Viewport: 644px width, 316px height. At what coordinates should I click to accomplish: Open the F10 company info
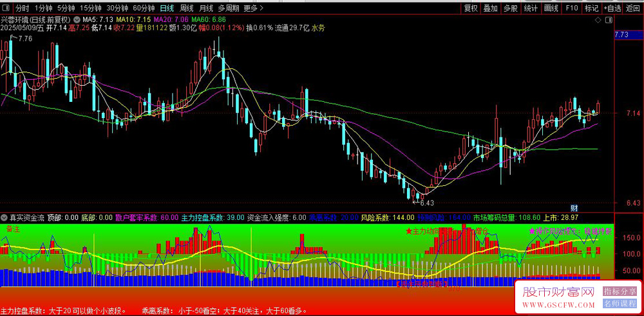[571, 8]
